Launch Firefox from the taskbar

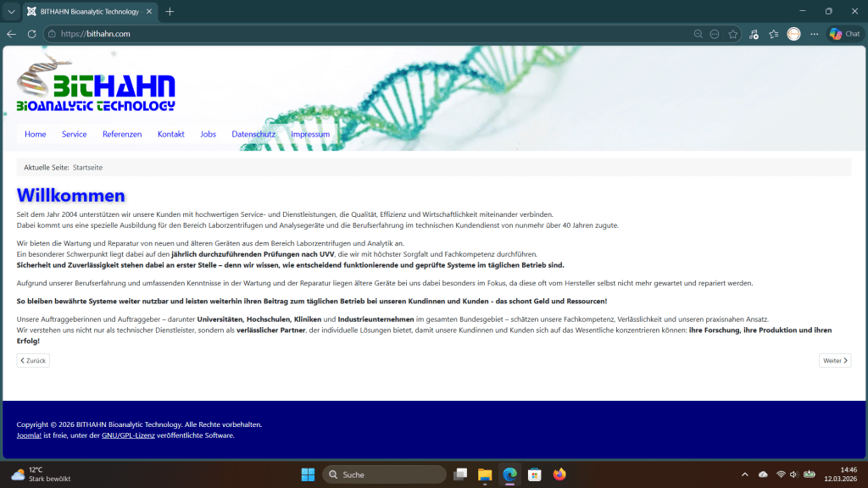559,474
